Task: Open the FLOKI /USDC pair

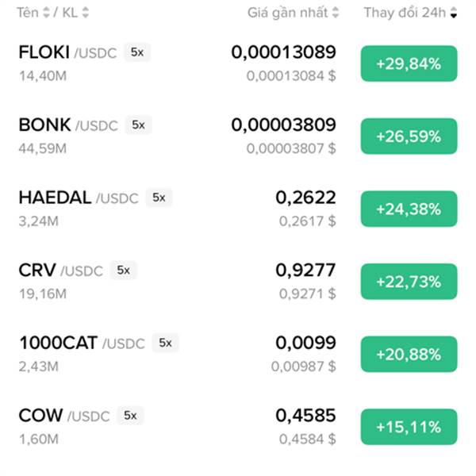Action: (67, 52)
